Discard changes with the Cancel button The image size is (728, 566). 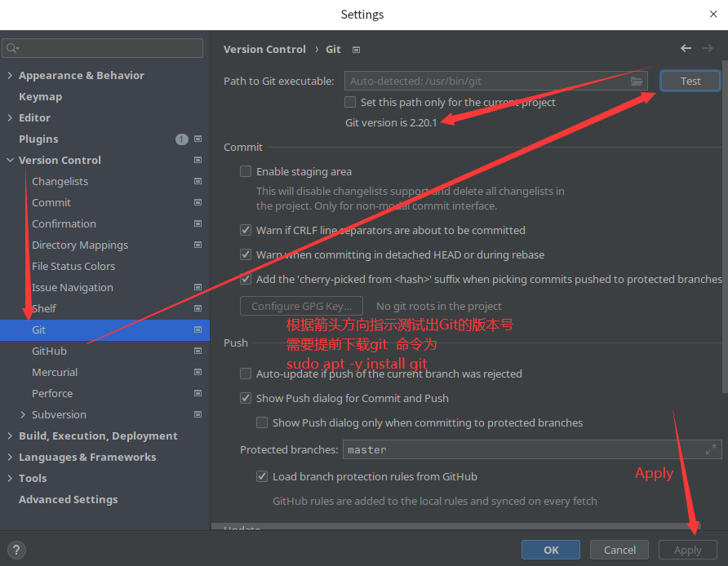click(619, 550)
